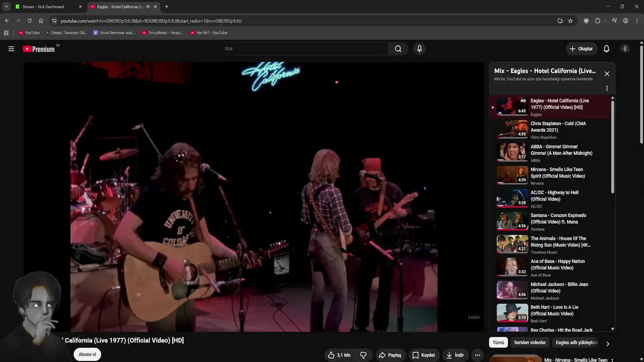Click the video player to pause
The height and width of the screenshot is (362, 644).
click(254, 197)
